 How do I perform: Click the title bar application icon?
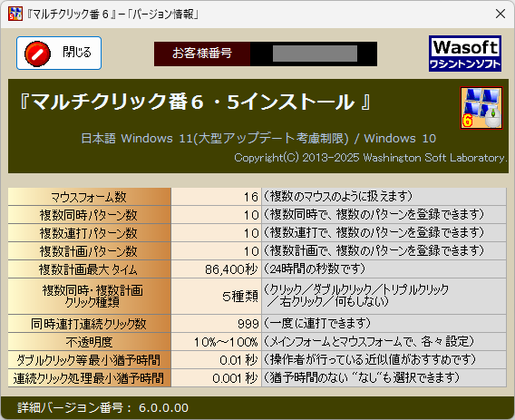[x=15, y=14]
